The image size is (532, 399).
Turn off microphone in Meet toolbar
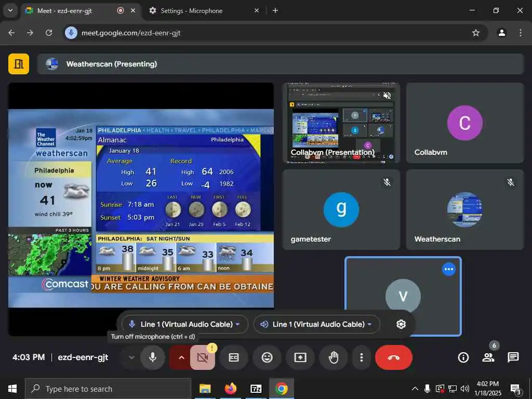click(153, 357)
